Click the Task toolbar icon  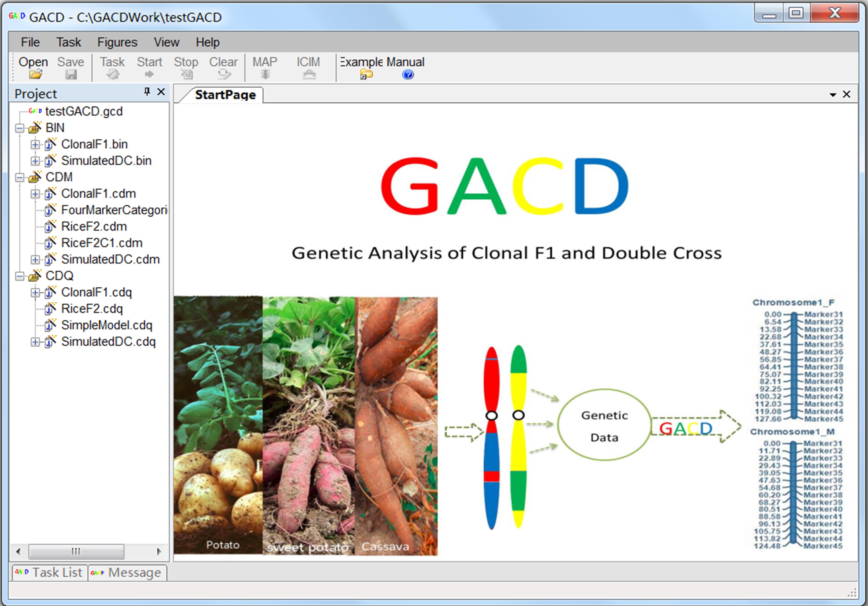click(112, 74)
